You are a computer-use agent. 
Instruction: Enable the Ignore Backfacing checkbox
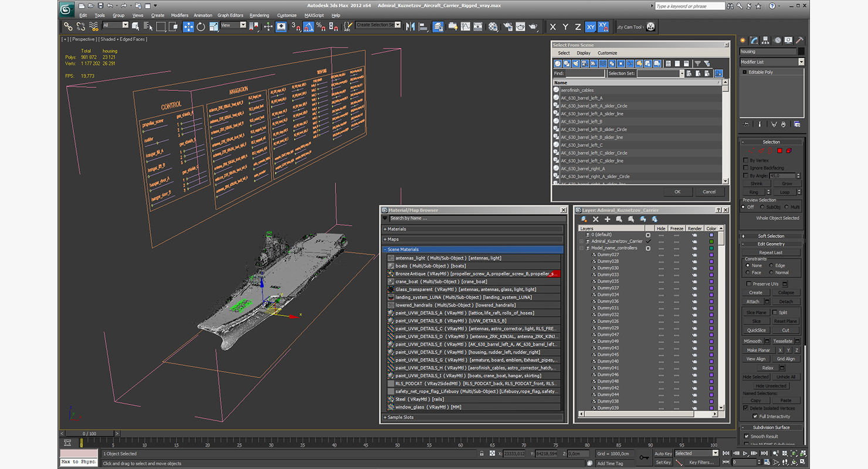point(745,168)
